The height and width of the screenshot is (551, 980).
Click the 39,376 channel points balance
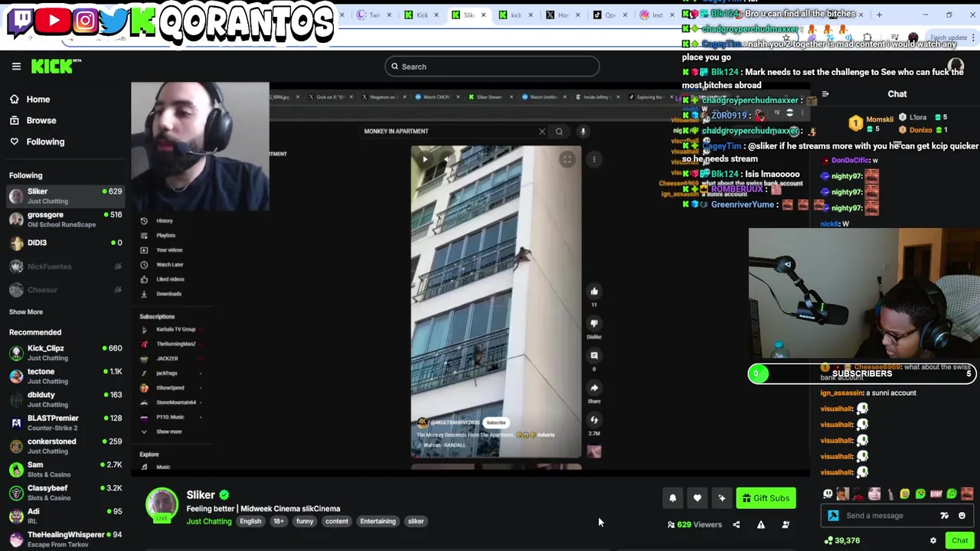(x=841, y=541)
